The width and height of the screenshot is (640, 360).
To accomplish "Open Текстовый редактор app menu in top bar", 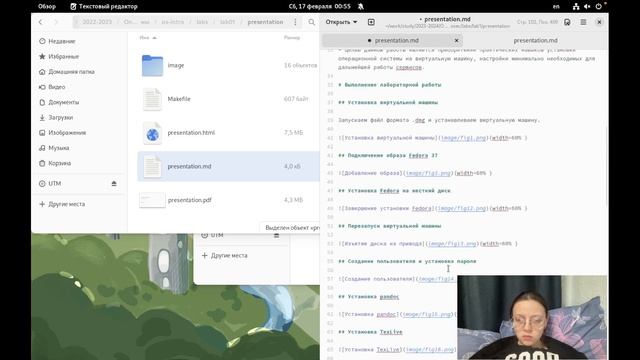I will 104,7.
